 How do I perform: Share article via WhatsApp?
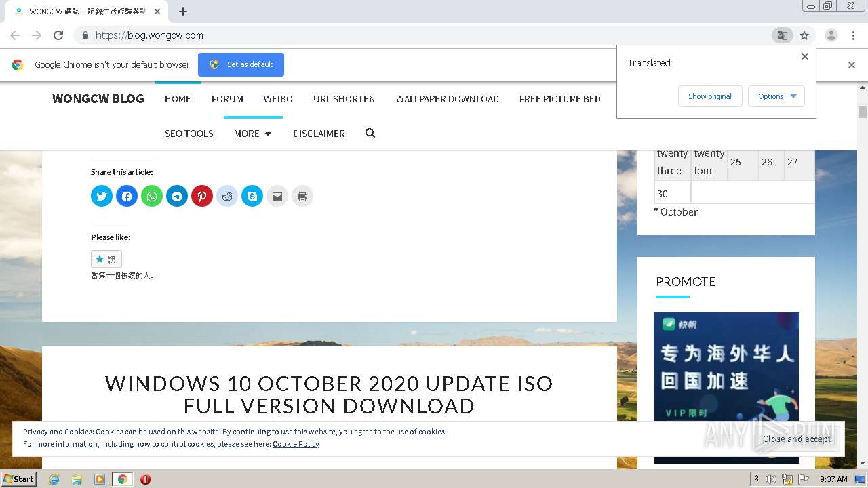152,197
